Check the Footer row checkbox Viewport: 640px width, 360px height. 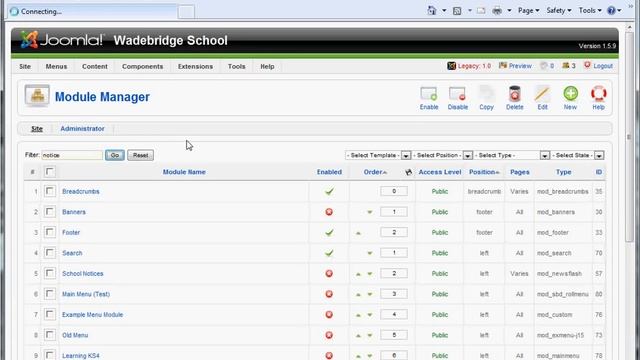(49, 232)
